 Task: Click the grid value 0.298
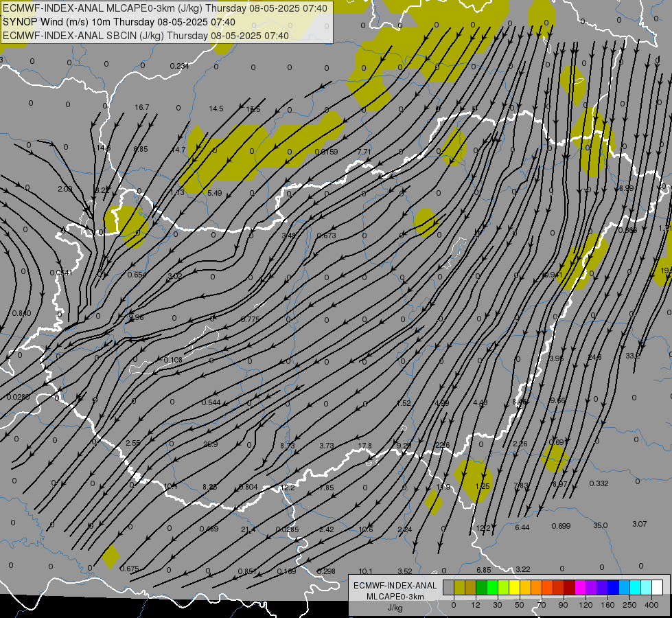point(326,571)
